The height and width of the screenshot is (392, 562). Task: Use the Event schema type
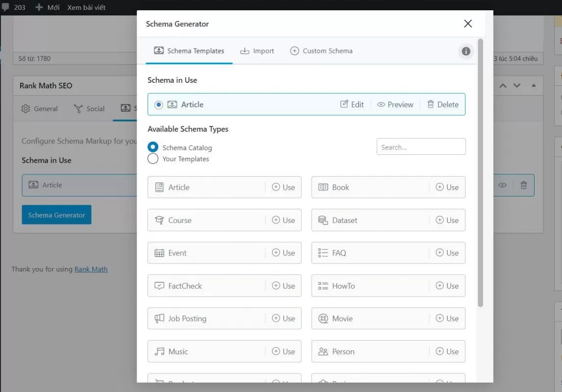click(x=284, y=253)
